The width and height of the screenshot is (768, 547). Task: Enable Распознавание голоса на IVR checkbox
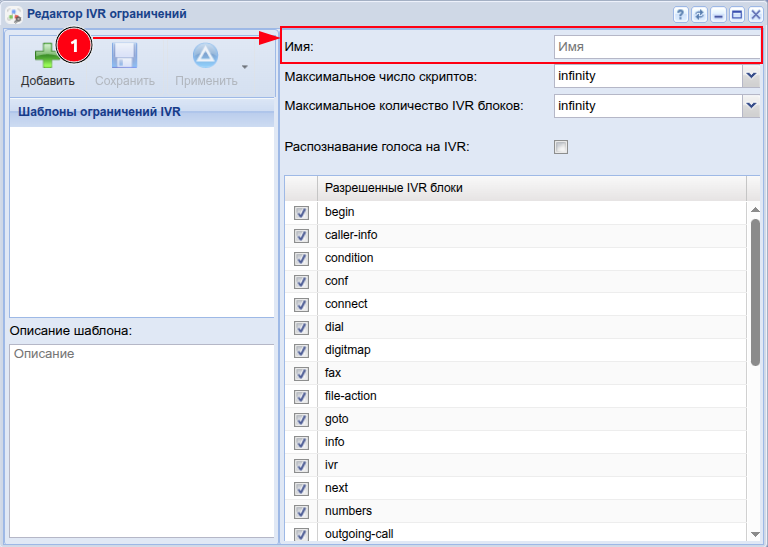[561, 147]
